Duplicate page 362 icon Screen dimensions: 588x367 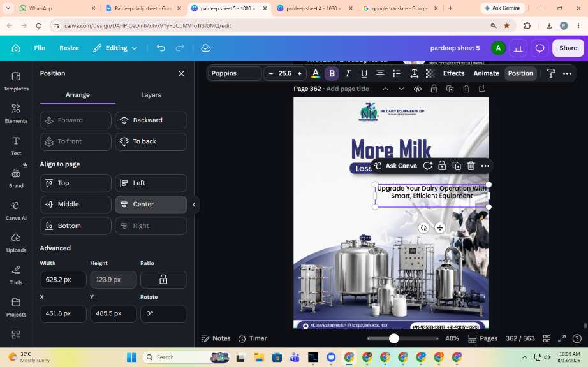pyautogui.click(x=450, y=89)
